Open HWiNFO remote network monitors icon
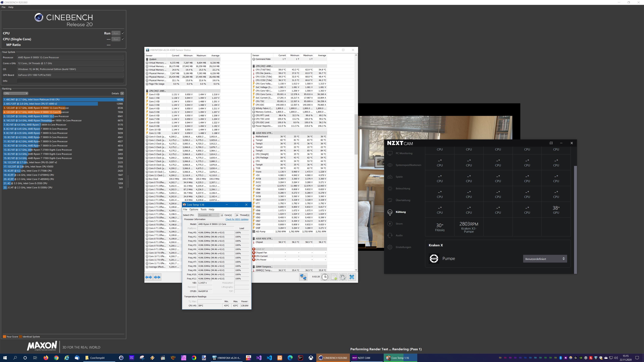Image resolution: width=644 pixels, height=362 pixels. 303,277
